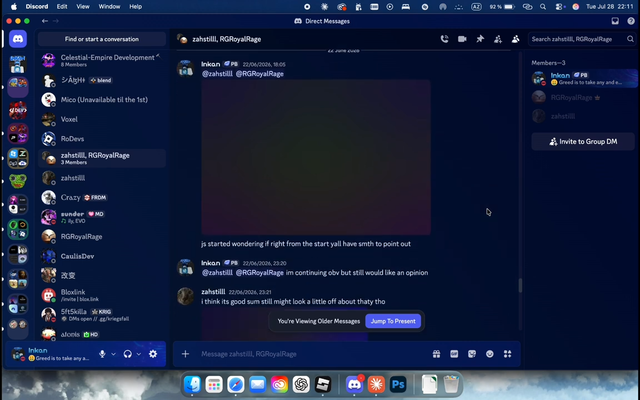Open the Help menu
Screen dimensions: 640x400
pos(136,7)
